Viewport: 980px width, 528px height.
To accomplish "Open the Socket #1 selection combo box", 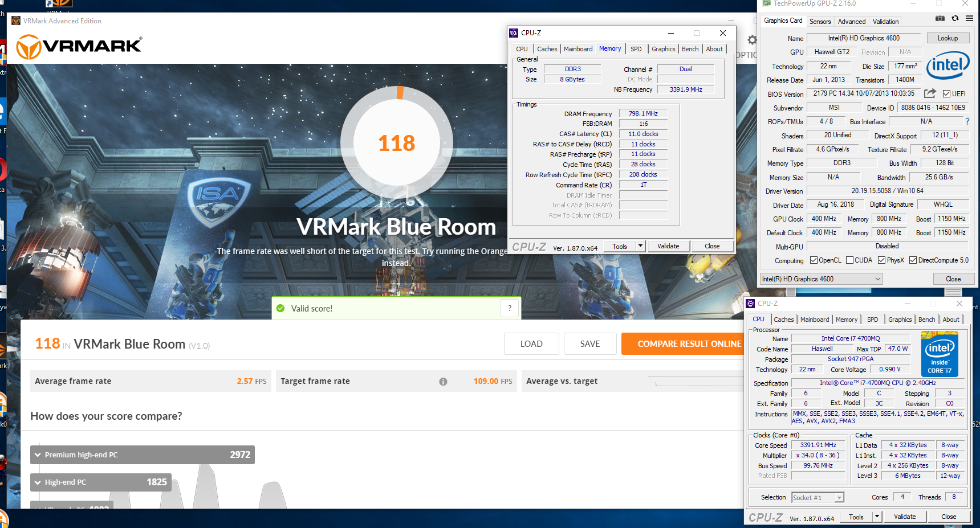I will point(818,498).
